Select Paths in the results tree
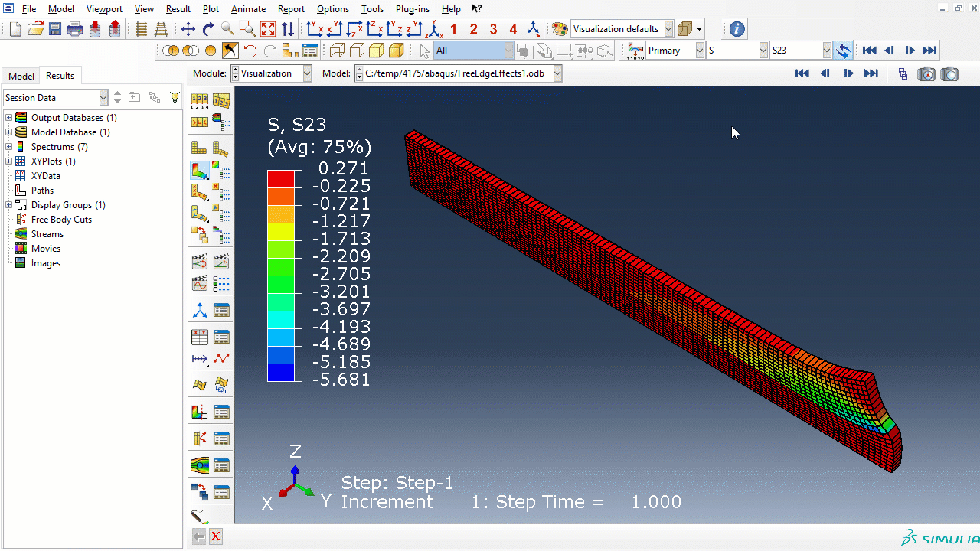Image resolution: width=980 pixels, height=551 pixels. tap(42, 191)
